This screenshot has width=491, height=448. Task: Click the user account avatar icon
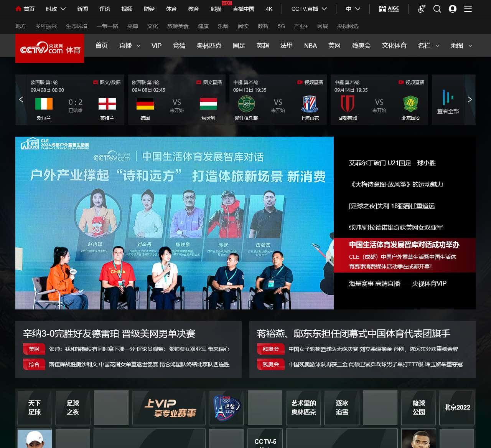click(453, 8)
